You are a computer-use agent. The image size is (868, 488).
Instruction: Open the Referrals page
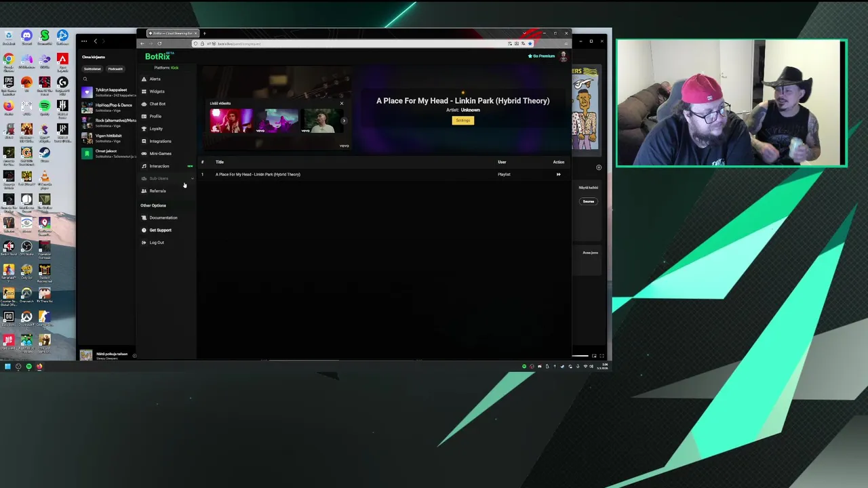[x=157, y=191]
